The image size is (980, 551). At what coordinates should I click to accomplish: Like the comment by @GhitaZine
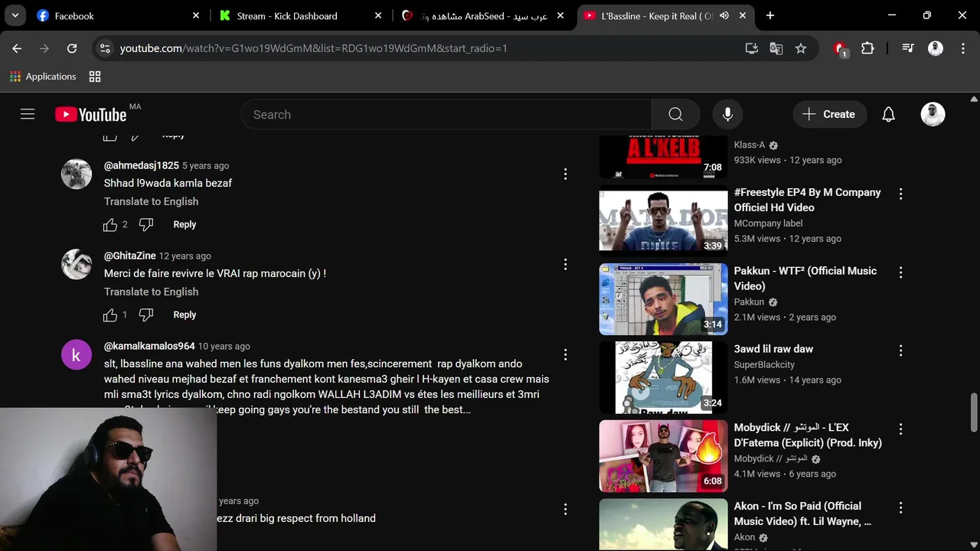coord(110,315)
